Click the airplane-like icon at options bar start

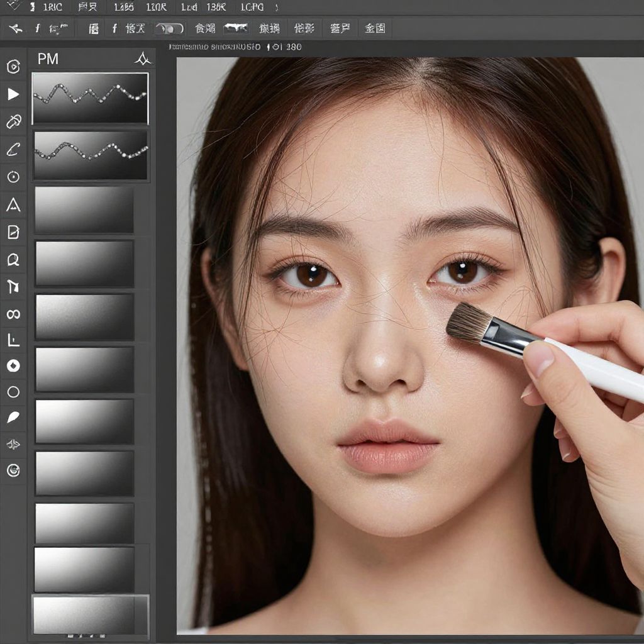pos(16,28)
